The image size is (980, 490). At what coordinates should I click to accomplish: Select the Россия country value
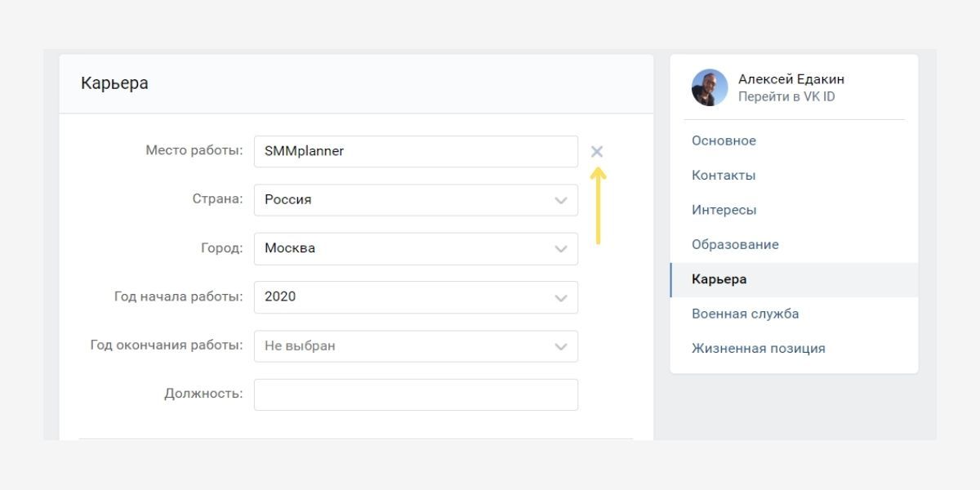[x=288, y=200]
